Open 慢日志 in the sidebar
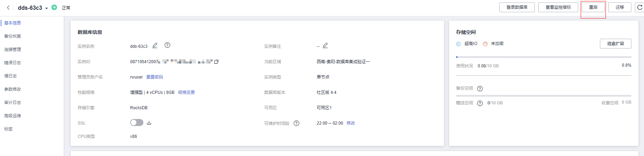 [x=10, y=76]
